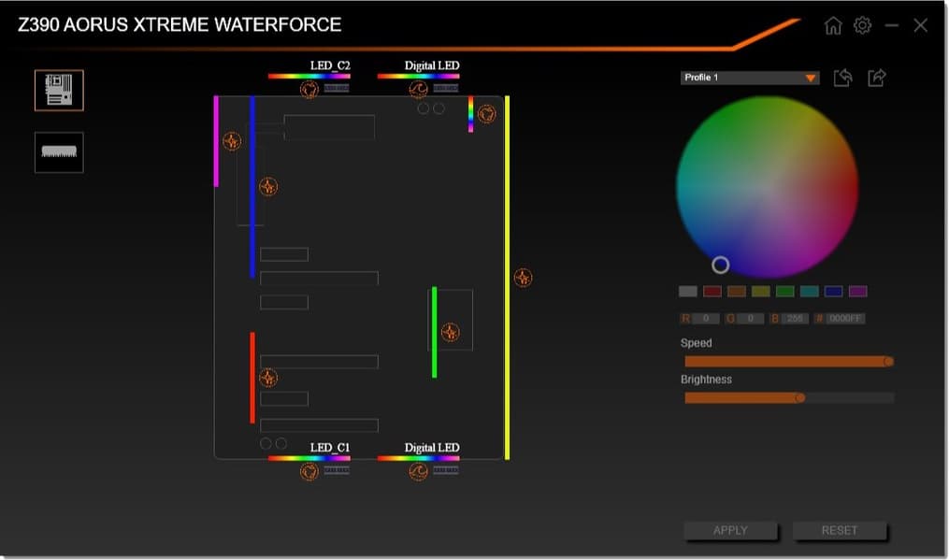Select the short vertical rainbow LED strip
This screenshot has width=949, height=560.
coord(471,114)
